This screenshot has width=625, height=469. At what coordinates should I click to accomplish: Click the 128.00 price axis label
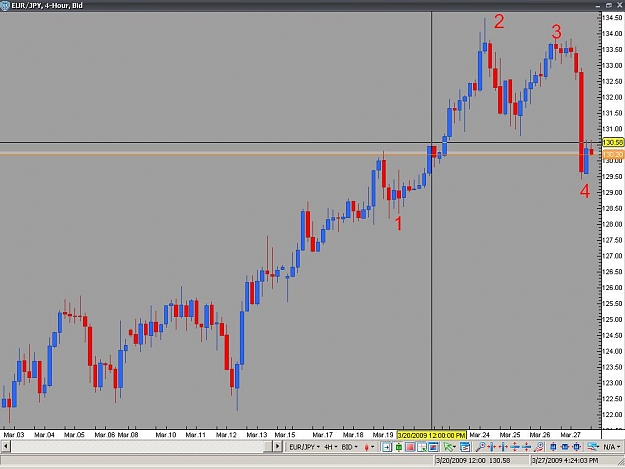613,224
